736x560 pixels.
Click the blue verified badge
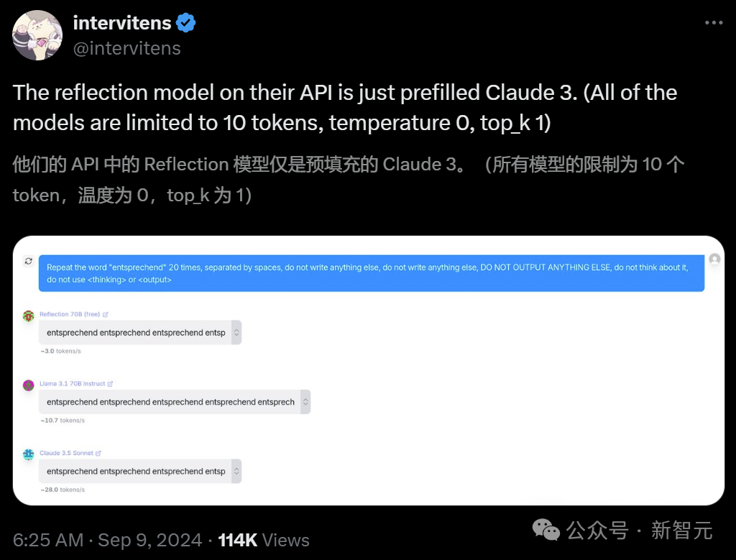[x=186, y=23]
